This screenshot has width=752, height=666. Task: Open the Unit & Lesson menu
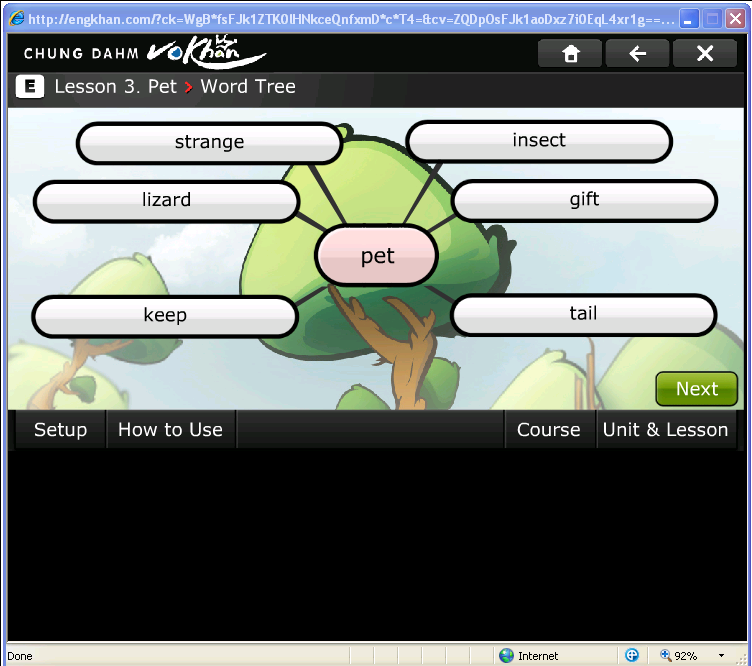pos(665,429)
